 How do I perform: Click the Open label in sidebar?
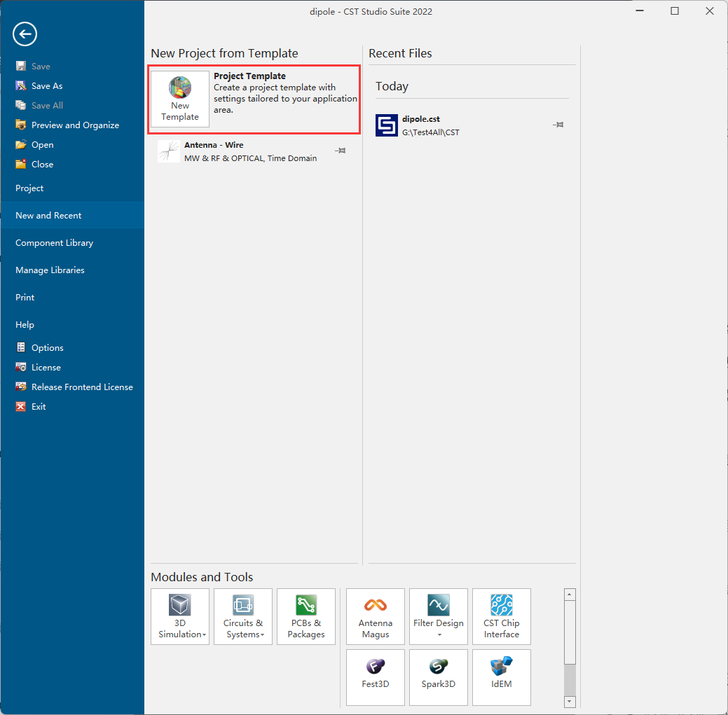click(42, 145)
